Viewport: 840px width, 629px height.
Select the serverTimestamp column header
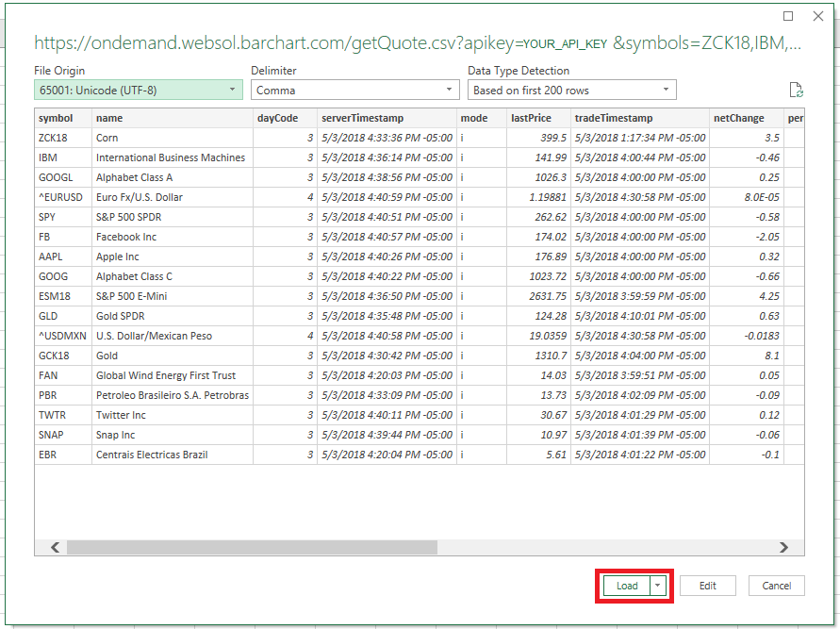(x=387, y=118)
